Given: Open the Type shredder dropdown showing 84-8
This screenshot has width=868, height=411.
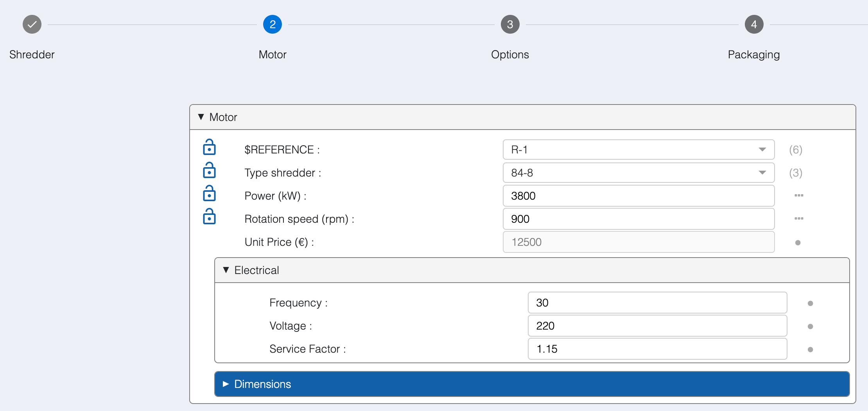Looking at the screenshot, I should click(762, 173).
